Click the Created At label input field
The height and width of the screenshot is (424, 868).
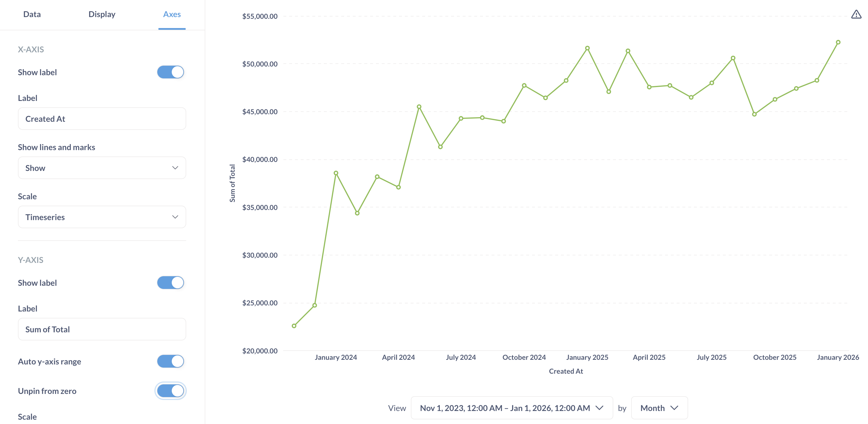click(102, 118)
